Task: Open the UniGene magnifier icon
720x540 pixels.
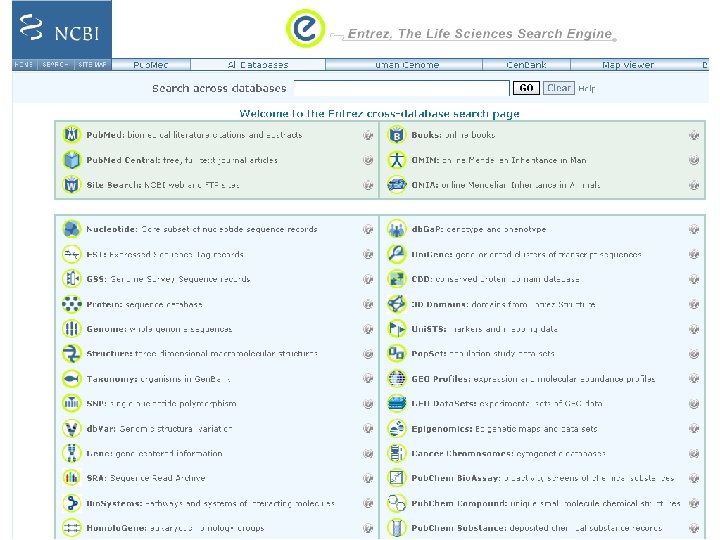Action: pos(397,254)
